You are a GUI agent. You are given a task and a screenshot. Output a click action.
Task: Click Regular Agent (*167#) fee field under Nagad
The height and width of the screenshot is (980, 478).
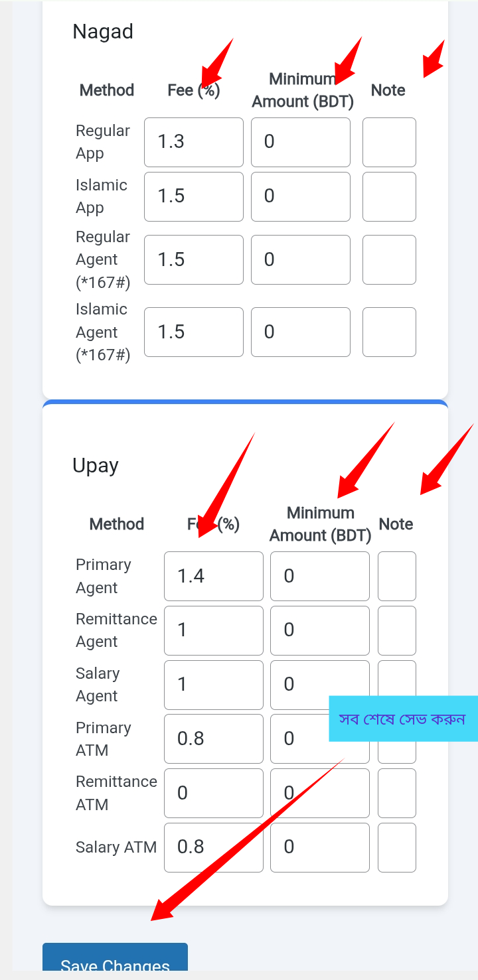point(193,259)
